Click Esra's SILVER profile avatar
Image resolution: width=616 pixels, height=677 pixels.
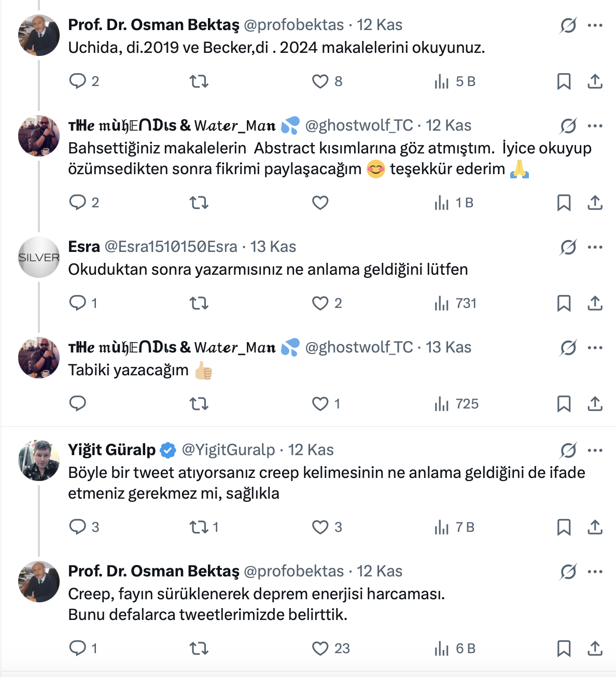[39, 257]
